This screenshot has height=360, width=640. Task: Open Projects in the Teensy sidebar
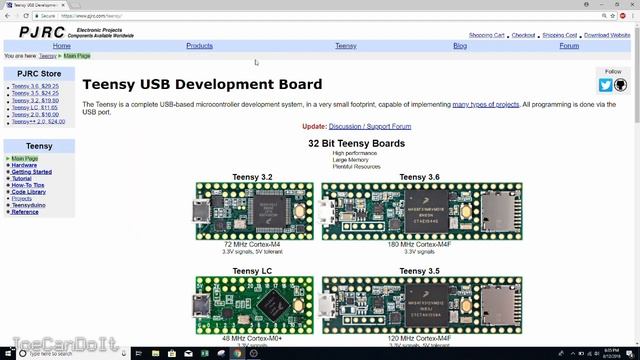(x=21, y=198)
